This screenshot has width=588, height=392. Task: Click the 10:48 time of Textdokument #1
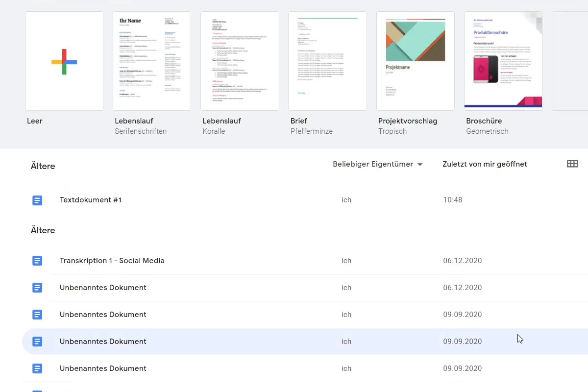pyautogui.click(x=453, y=200)
